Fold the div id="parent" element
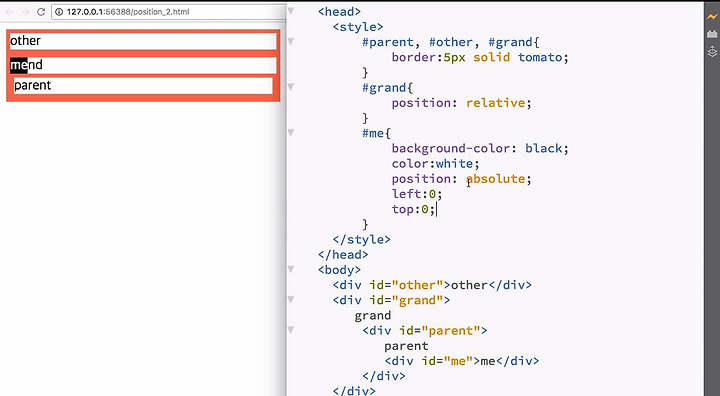Screen dimensions: 720x396 tap(291, 330)
